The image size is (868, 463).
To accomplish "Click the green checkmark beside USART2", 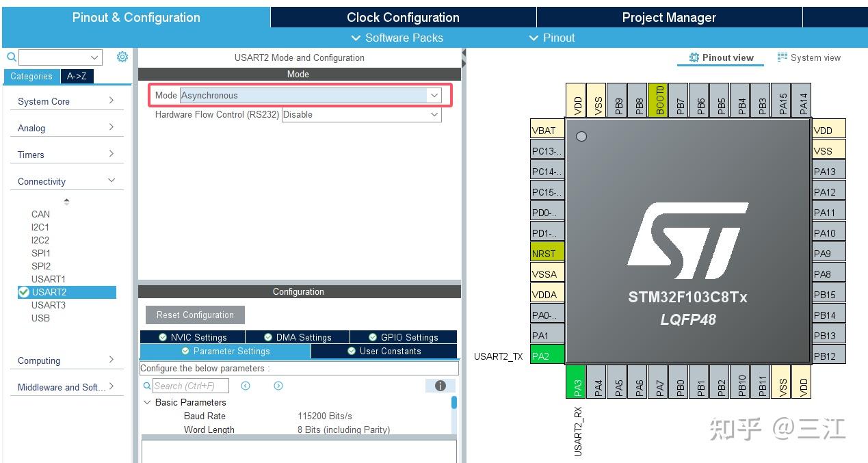I will [x=23, y=292].
